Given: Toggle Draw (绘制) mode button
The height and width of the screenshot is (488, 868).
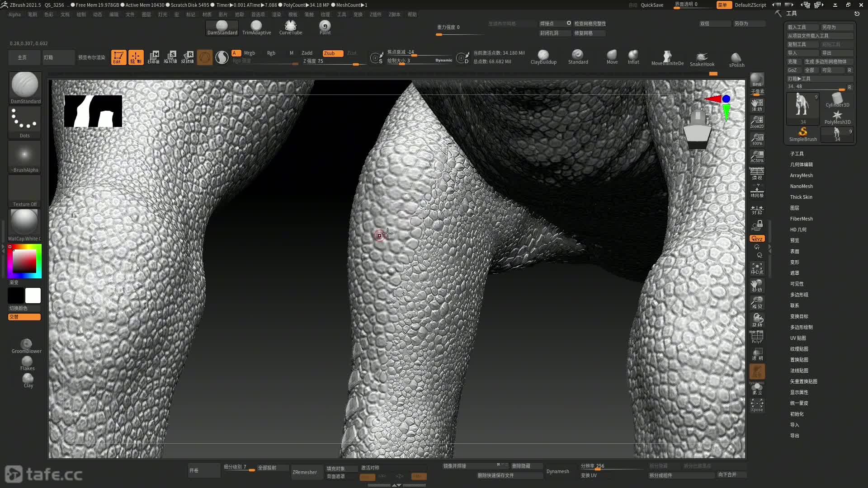Looking at the screenshot, I should [136, 57].
